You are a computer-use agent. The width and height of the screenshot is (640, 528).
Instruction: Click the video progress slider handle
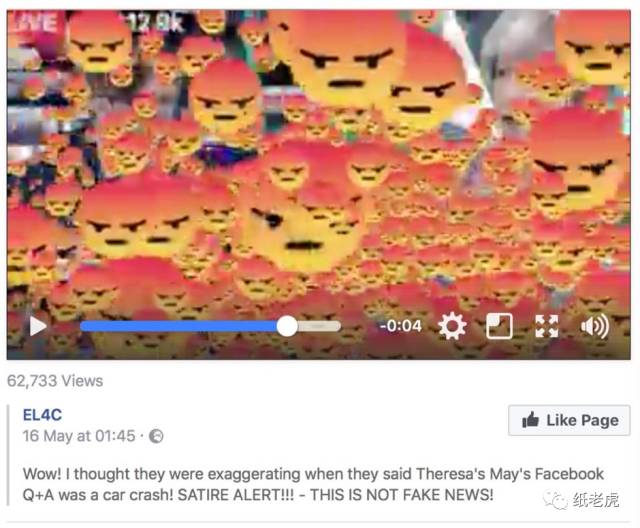pyautogui.click(x=287, y=326)
